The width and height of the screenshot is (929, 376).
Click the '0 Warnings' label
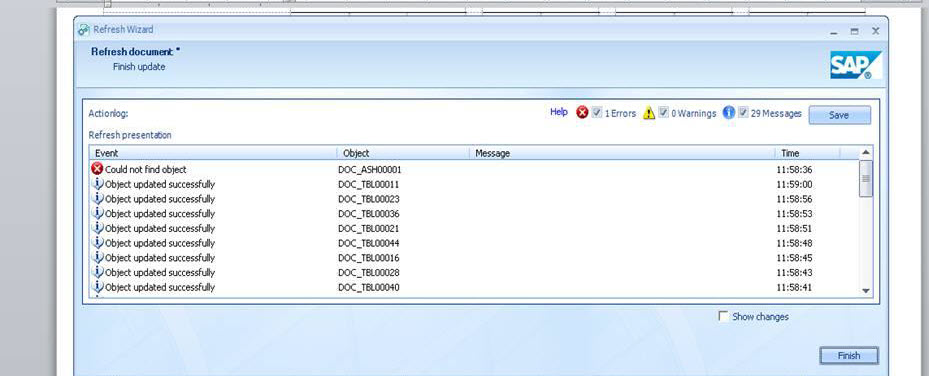pos(694,113)
